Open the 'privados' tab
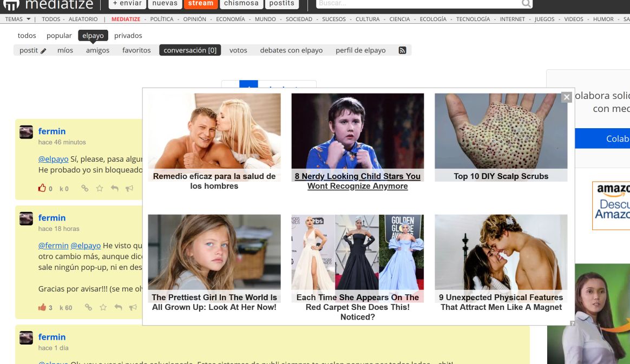630x364 pixels. pos(128,35)
